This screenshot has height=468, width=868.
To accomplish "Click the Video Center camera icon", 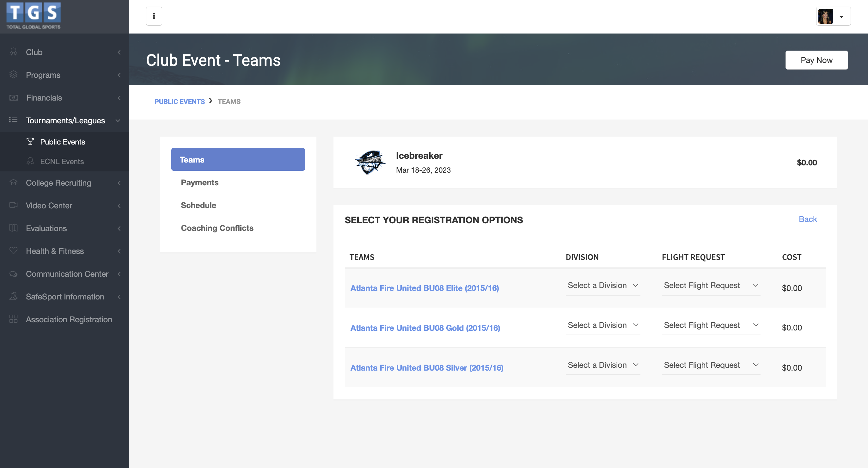I will pyautogui.click(x=14, y=205).
